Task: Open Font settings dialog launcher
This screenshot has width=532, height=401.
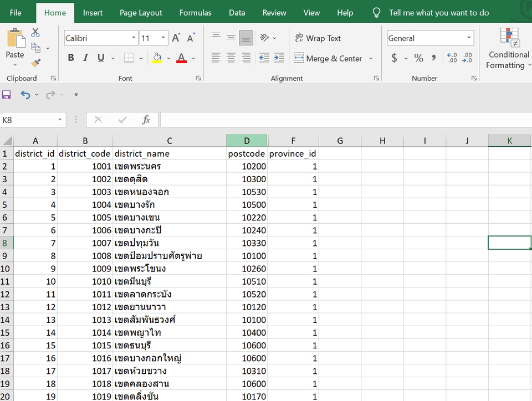Action: click(x=198, y=78)
